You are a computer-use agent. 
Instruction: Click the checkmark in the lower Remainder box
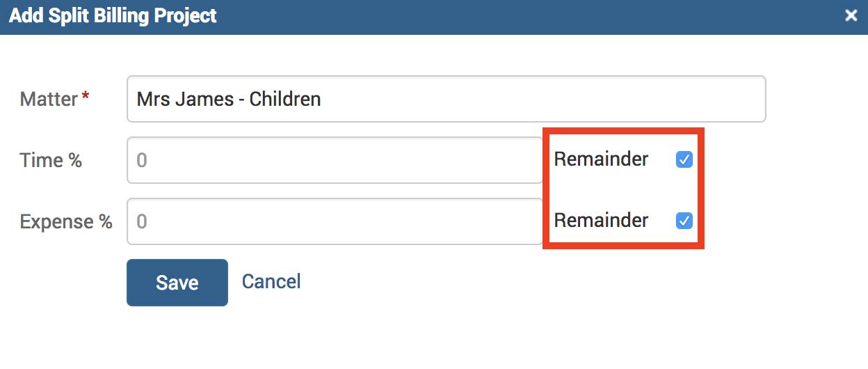coord(684,221)
